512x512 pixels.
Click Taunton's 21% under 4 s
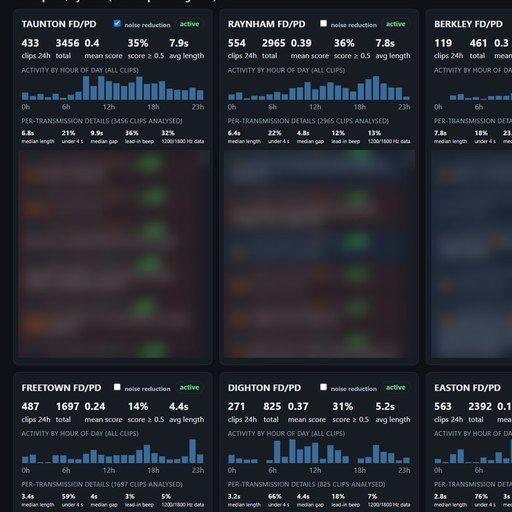[x=68, y=133]
